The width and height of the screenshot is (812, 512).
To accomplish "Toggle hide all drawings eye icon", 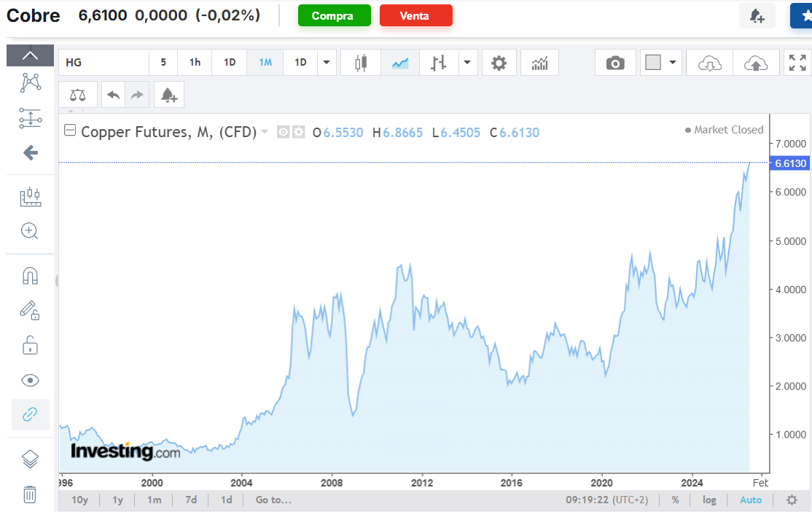I will coord(30,381).
